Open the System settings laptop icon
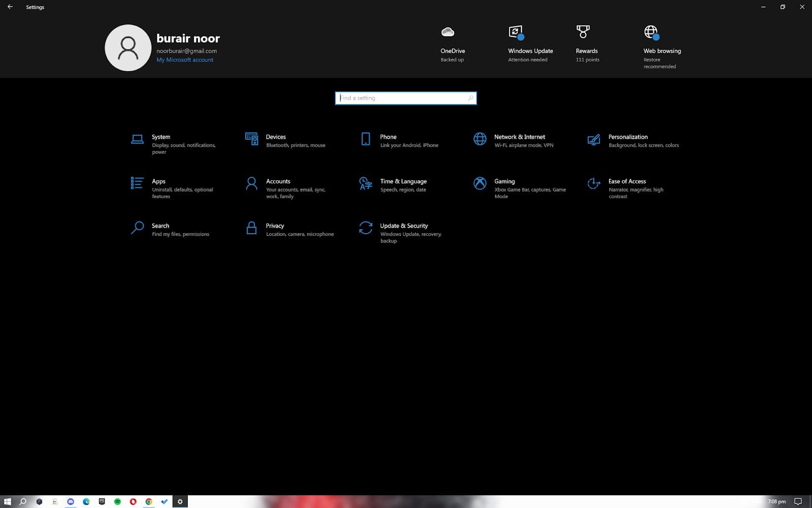Screen dimensions: 812x508 [137, 139]
